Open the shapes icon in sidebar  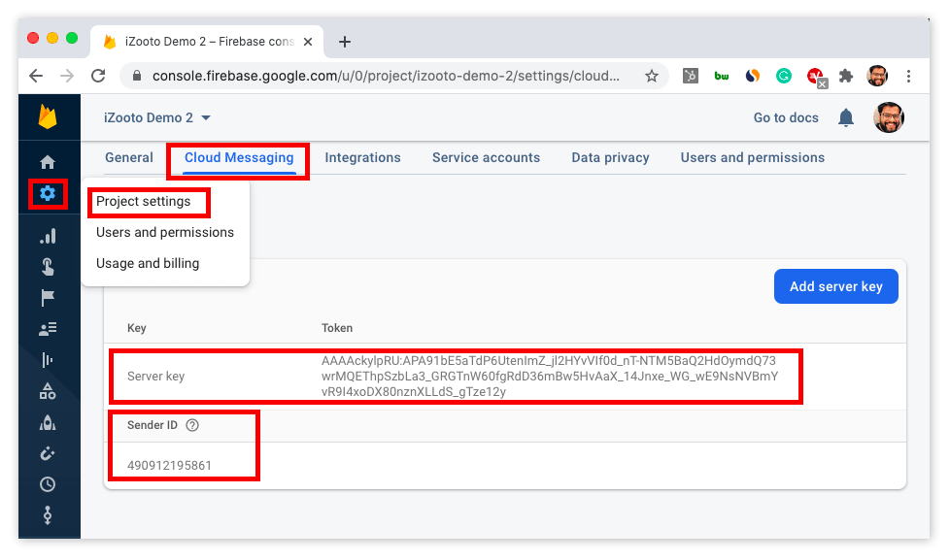pos(48,392)
